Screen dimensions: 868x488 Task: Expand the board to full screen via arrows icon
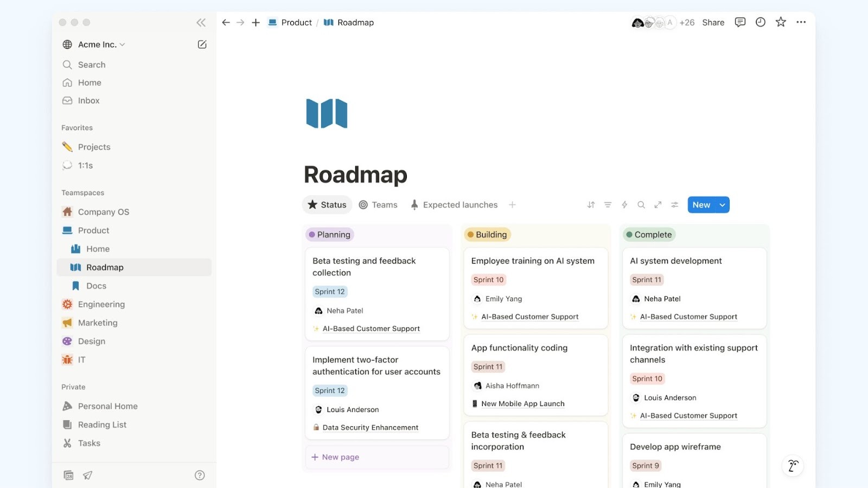point(658,204)
